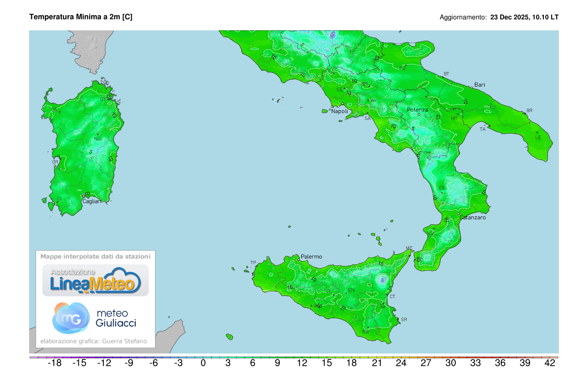Pick the 12 degree green on scale
This screenshot has width=588, height=377.
tap(302, 358)
